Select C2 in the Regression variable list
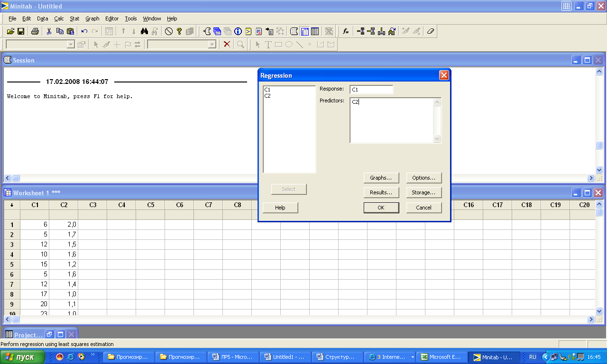This screenshot has height=364, width=607. pyautogui.click(x=267, y=95)
